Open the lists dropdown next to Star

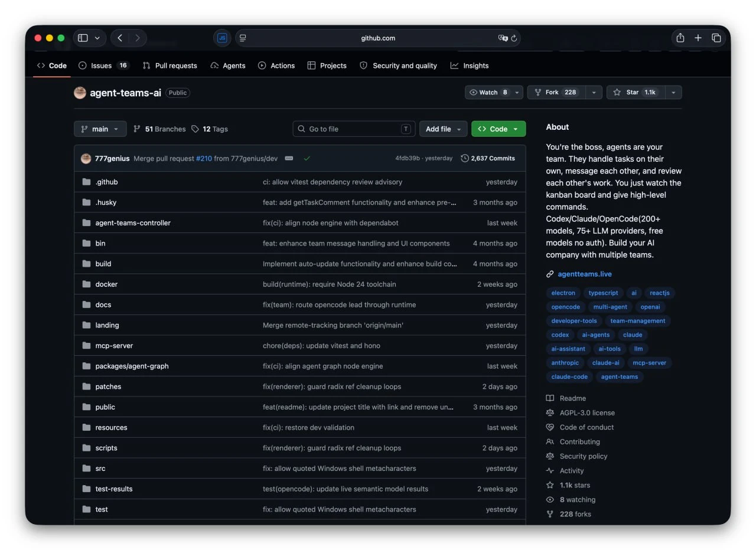(673, 93)
